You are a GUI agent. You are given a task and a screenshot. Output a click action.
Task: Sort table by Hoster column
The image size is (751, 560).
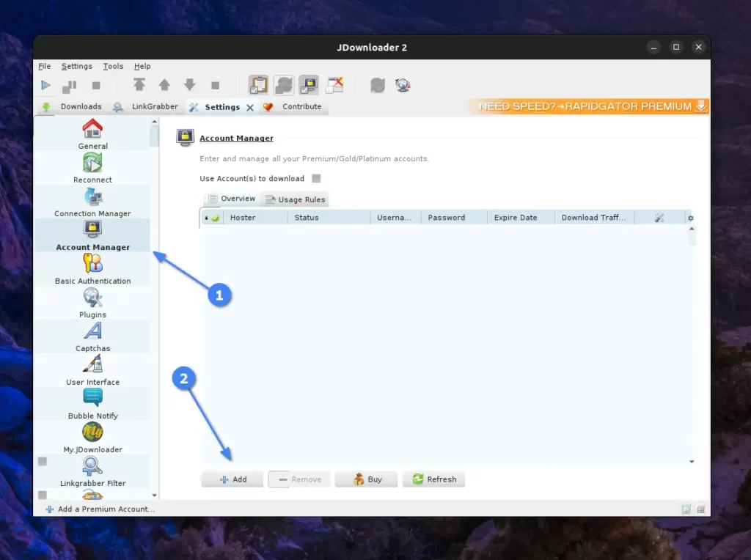coord(256,217)
